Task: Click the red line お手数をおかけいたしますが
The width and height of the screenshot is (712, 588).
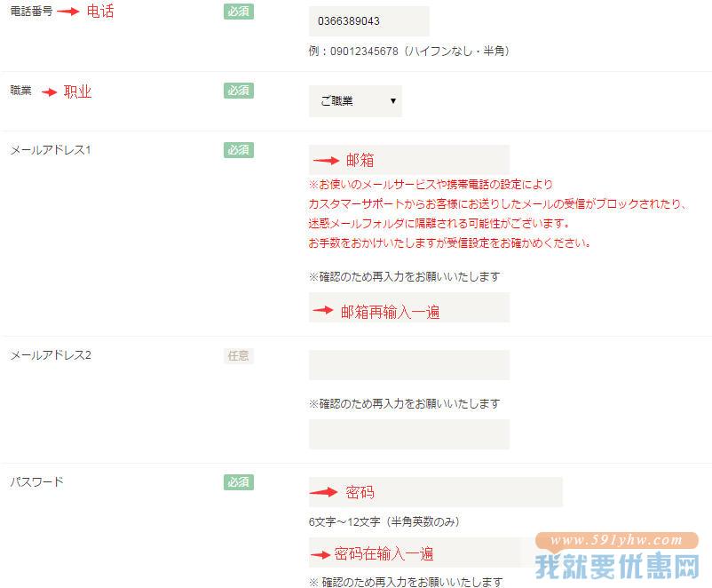Action: (449, 242)
